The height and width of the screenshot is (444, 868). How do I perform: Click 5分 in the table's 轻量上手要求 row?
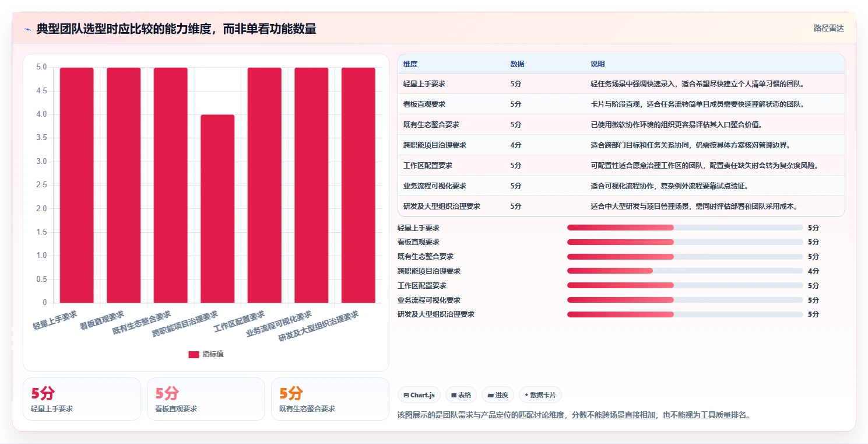516,84
